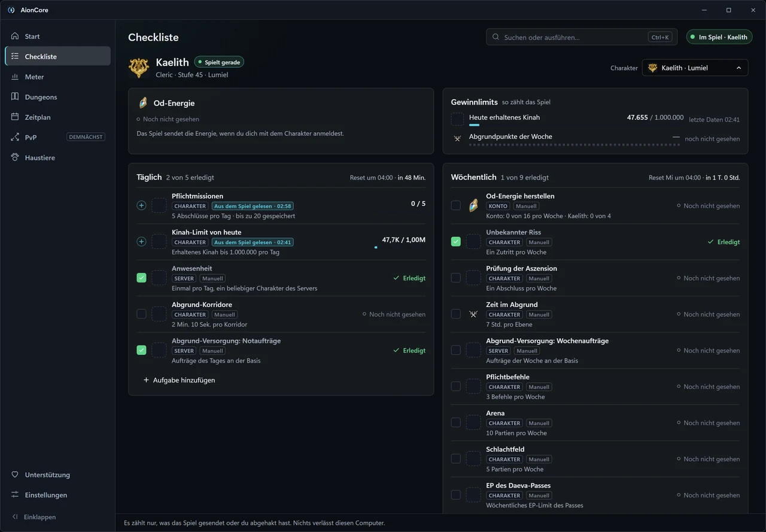This screenshot has height=532, width=766.
Task: Check the Abgrund-Korridore task
Action: coord(141,314)
